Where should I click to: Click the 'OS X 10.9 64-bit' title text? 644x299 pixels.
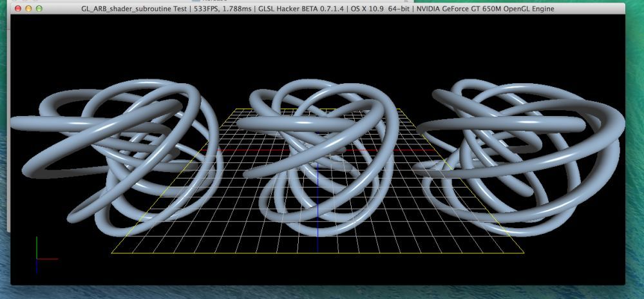pyautogui.click(x=379, y=8)
